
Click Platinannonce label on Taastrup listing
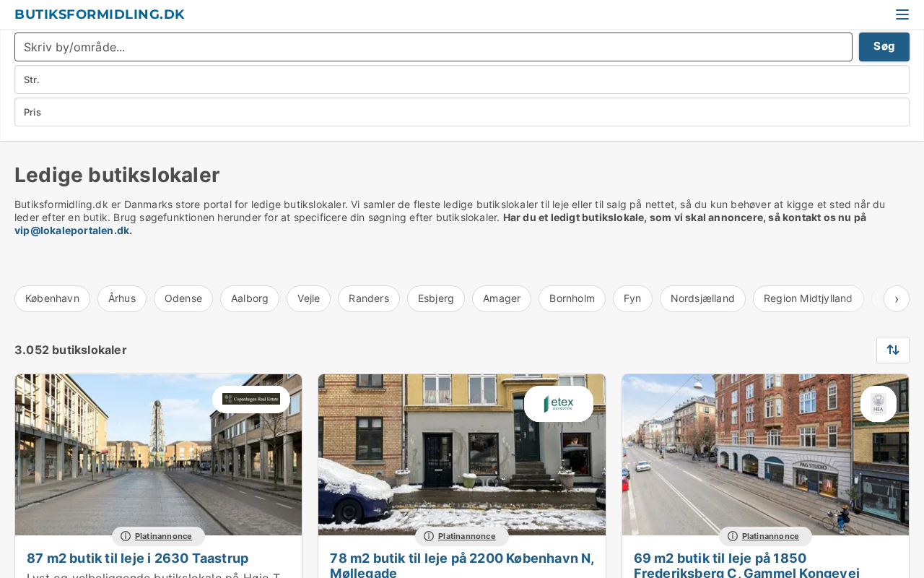[163, 536]
